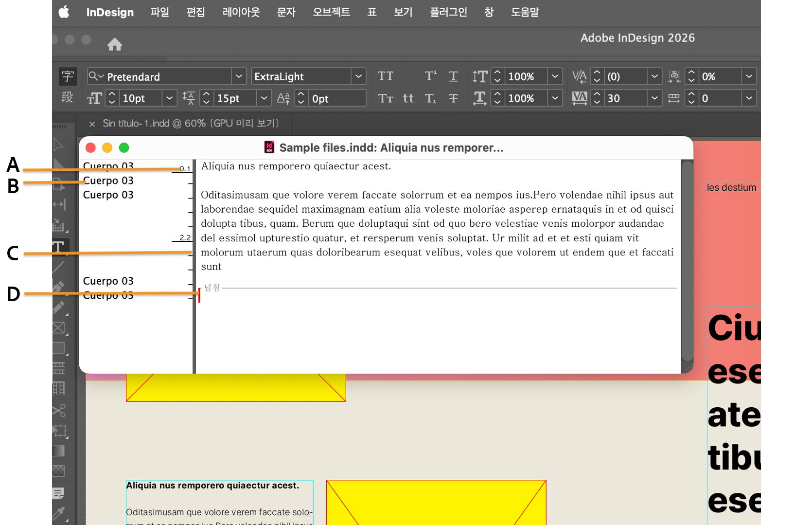This screenshot has height=525, width=812.
Task: Toggle Underline formatting
Action: 453,76
